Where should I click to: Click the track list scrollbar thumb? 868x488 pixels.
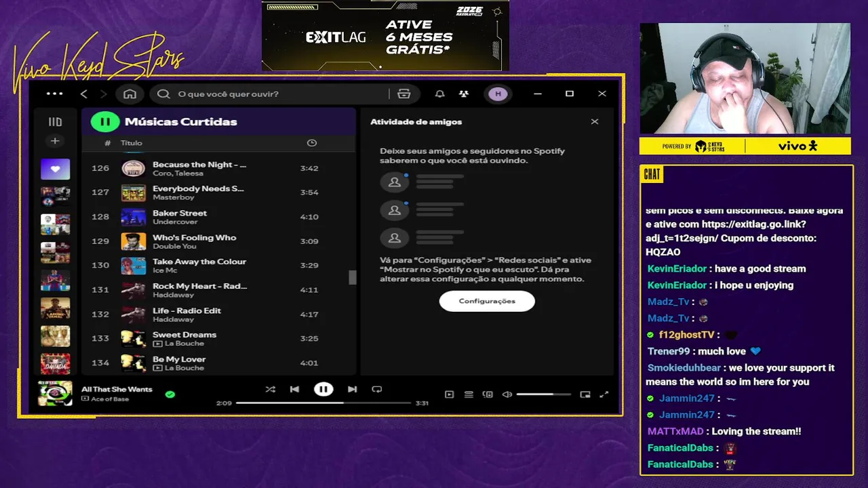click(352, 277)
